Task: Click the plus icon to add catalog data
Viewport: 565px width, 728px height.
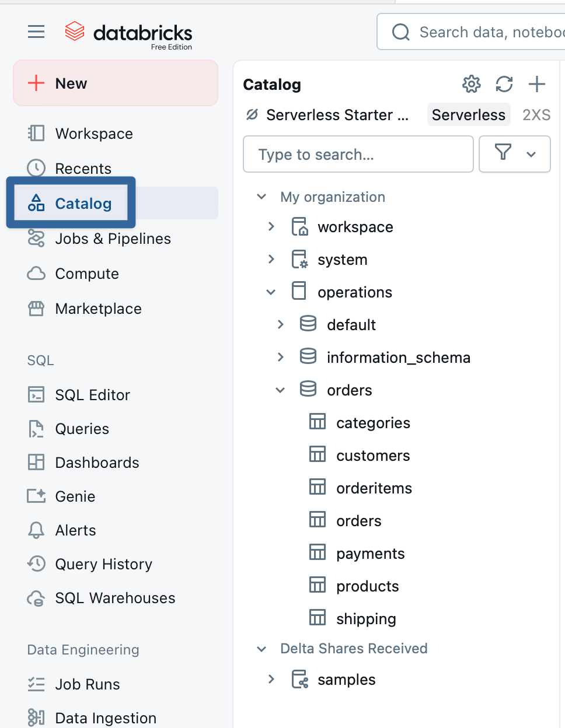Action: point(537,84)
